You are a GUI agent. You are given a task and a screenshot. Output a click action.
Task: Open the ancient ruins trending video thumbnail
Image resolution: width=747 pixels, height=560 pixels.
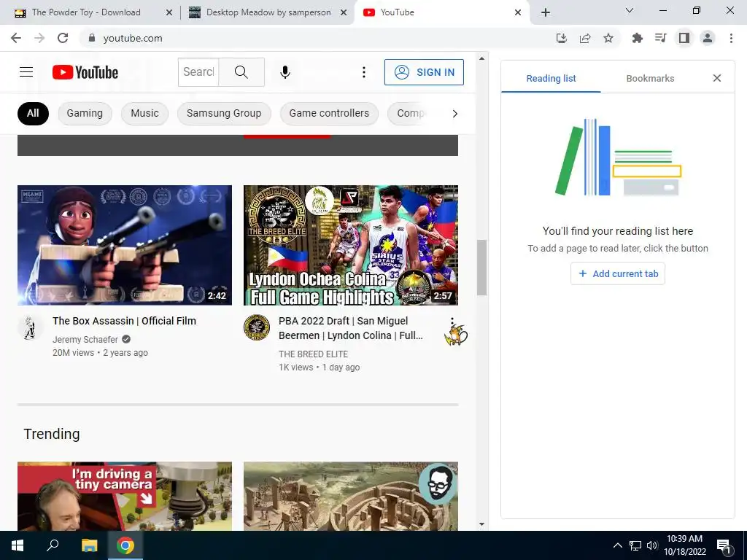pyautogui.click(x=351, y=496)
